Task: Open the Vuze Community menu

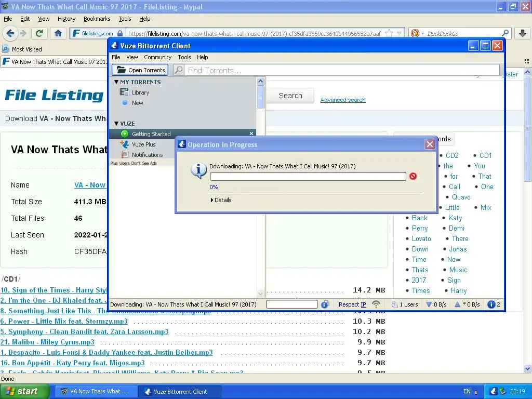Action: pyautogui.click(x=158, y=57)
